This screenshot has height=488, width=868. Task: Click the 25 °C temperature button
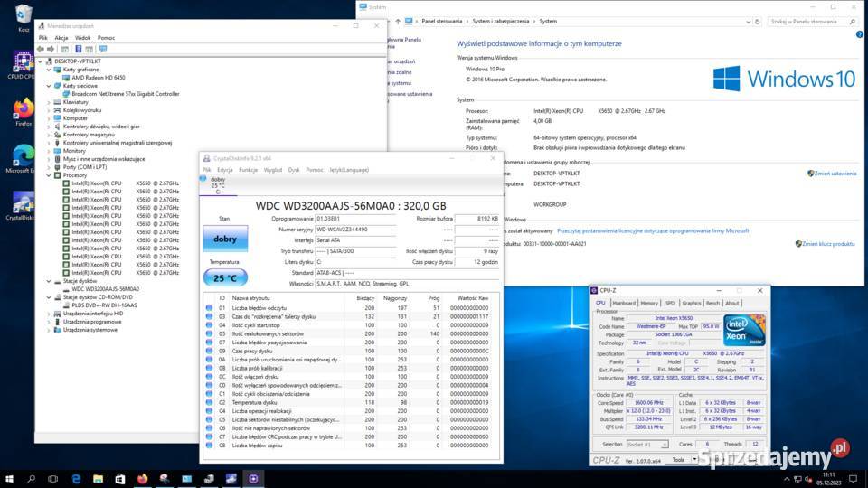pyautogui.click(x=225, y=277)
